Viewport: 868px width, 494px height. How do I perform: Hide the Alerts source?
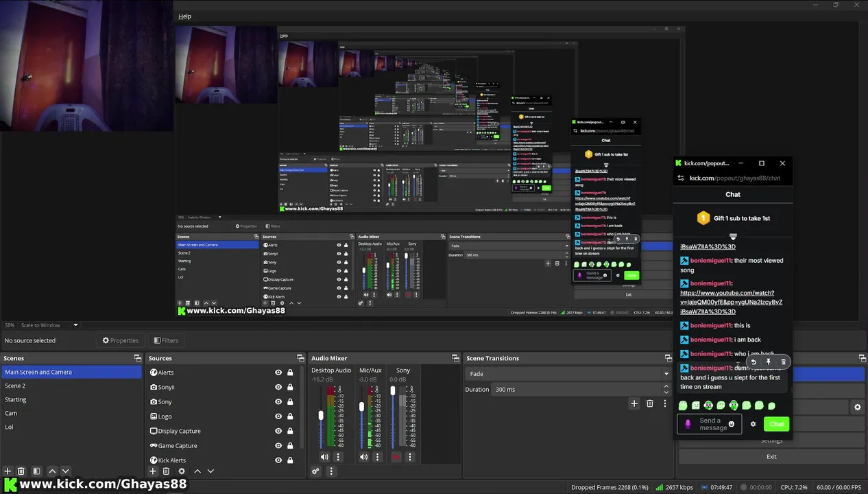(x=278, y=373)
